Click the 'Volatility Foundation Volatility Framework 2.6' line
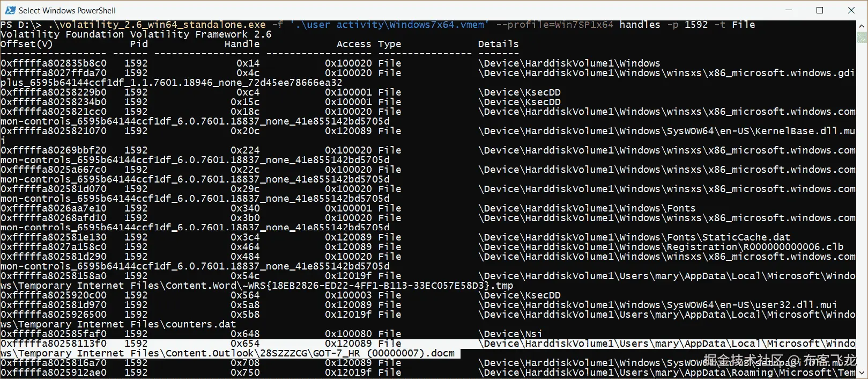The image size is (868, 379). (136, 34)
